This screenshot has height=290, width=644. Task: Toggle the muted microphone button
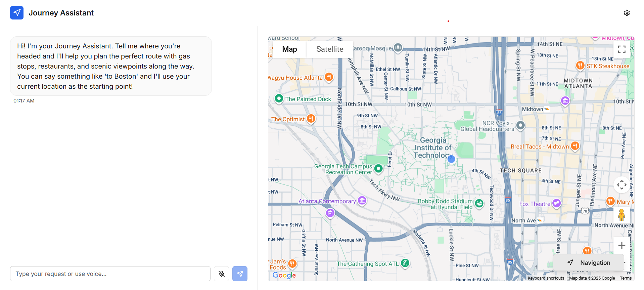(222, 274)
